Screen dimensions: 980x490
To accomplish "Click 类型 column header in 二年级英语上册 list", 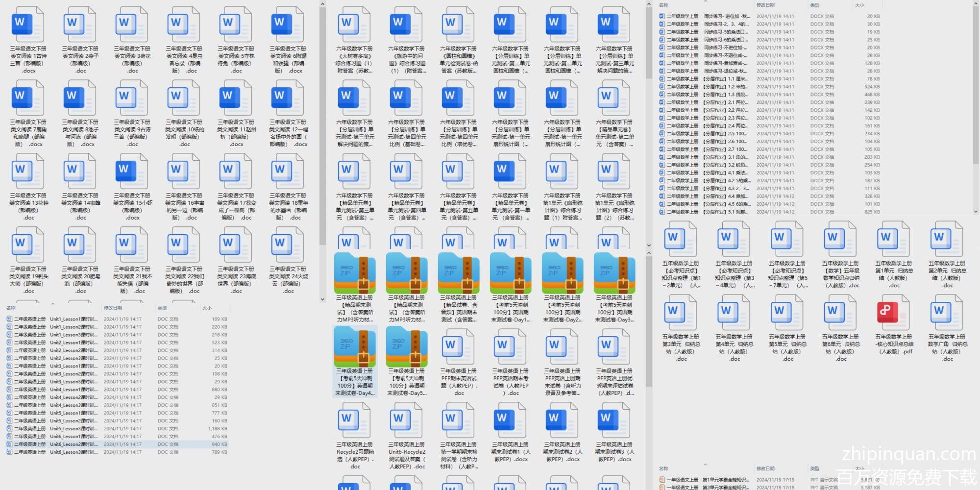I will [162, 308].
